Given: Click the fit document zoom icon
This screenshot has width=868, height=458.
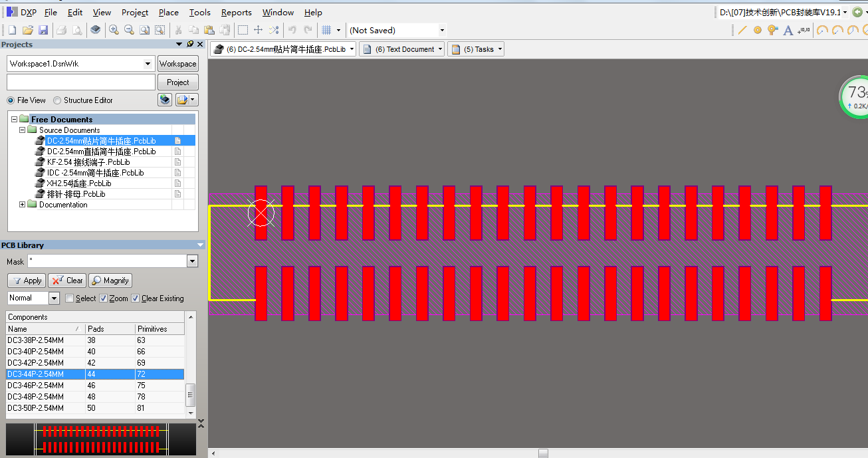Looking at the screenshot, I should 144,30.
